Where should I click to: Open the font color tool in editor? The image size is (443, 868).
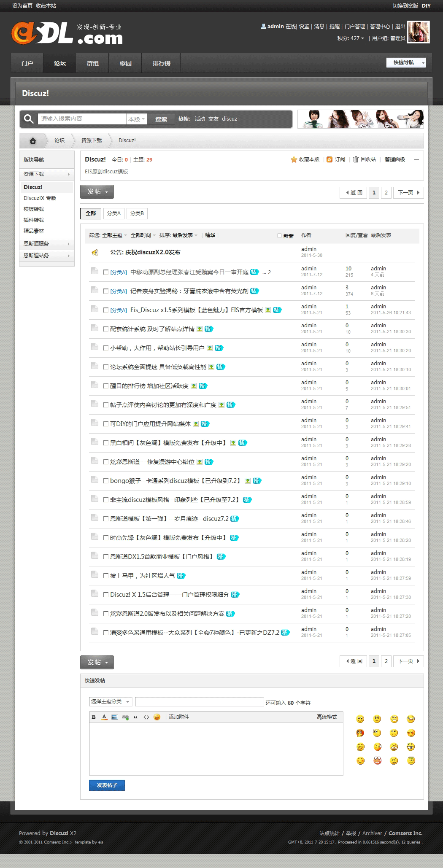pyautogui.click(x=104, y=717)
